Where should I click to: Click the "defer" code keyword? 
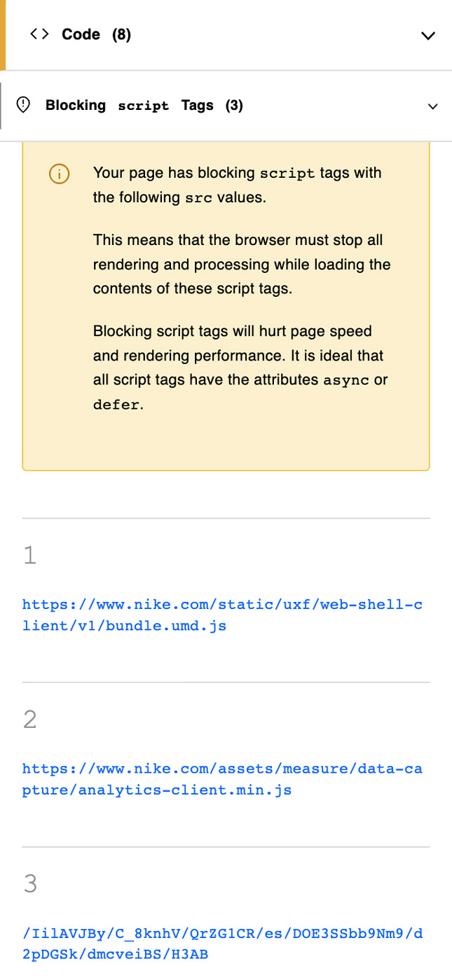[116, 405]
